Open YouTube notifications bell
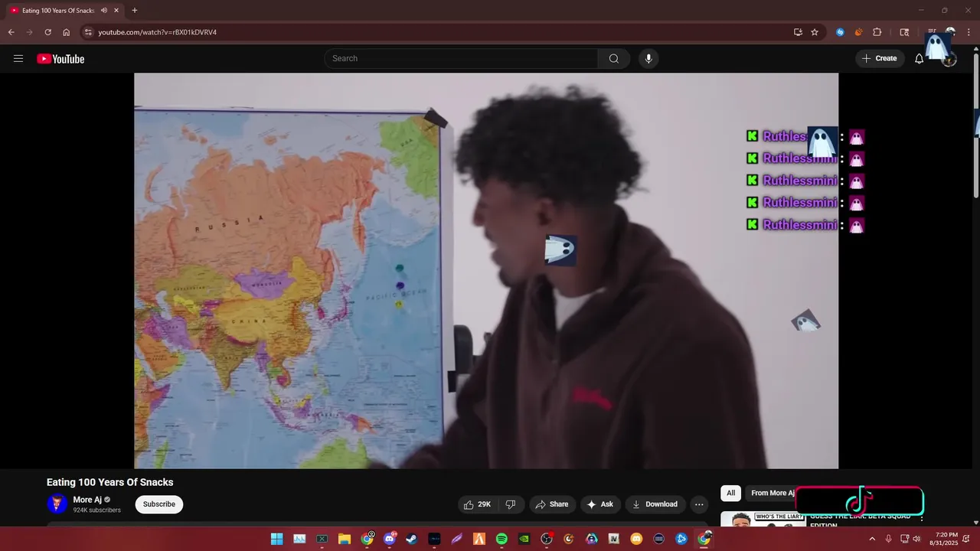Image resolution: width=980 pixels, height=551 pixels. [919, 59]
